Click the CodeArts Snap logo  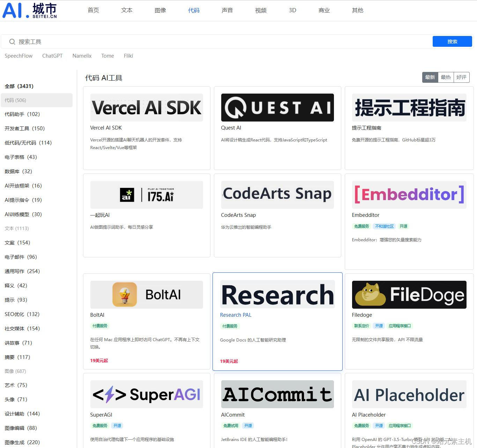(x=277, y=194)
